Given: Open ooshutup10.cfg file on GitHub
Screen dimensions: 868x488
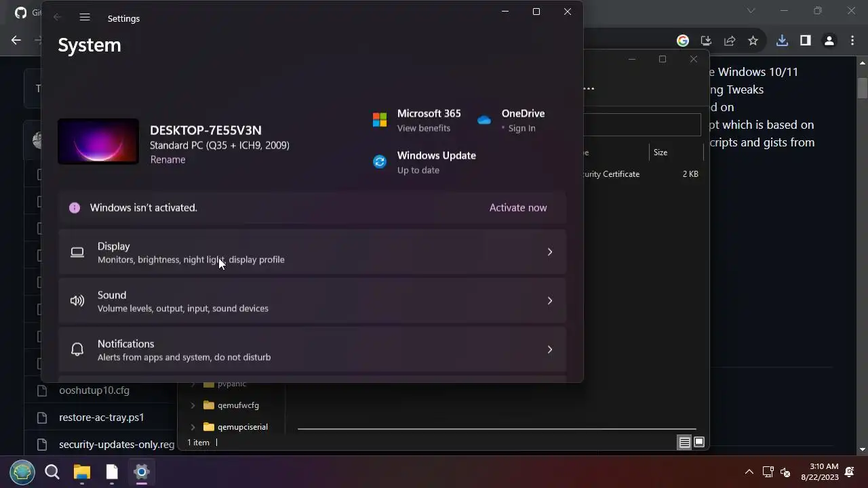Looking at the screenshot, I should tap(94, 390).
